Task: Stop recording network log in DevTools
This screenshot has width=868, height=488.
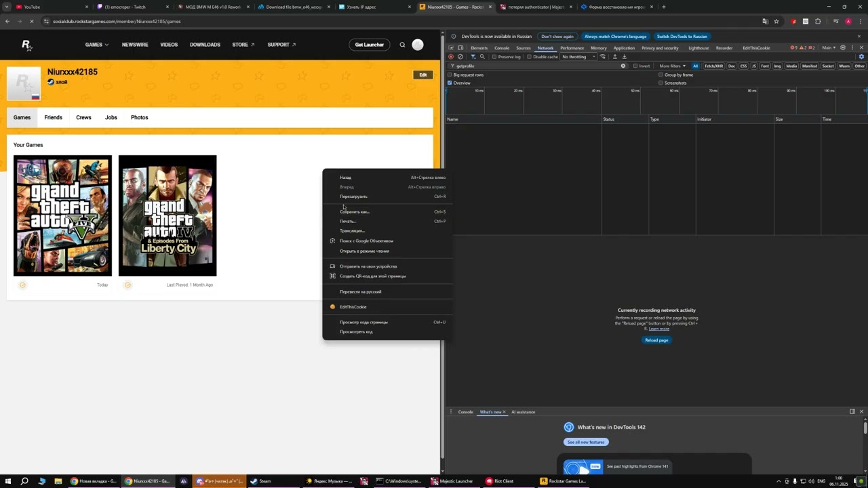Action: (x=451, y=57)
